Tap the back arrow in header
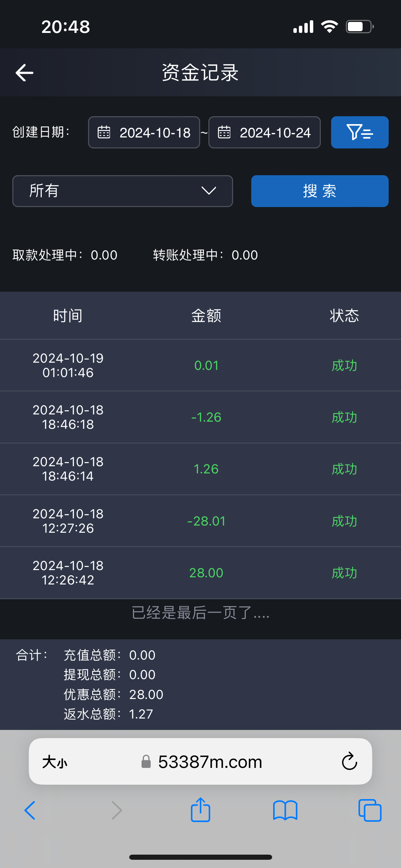Viewport: 401px width, 868px height. point(25,73)
